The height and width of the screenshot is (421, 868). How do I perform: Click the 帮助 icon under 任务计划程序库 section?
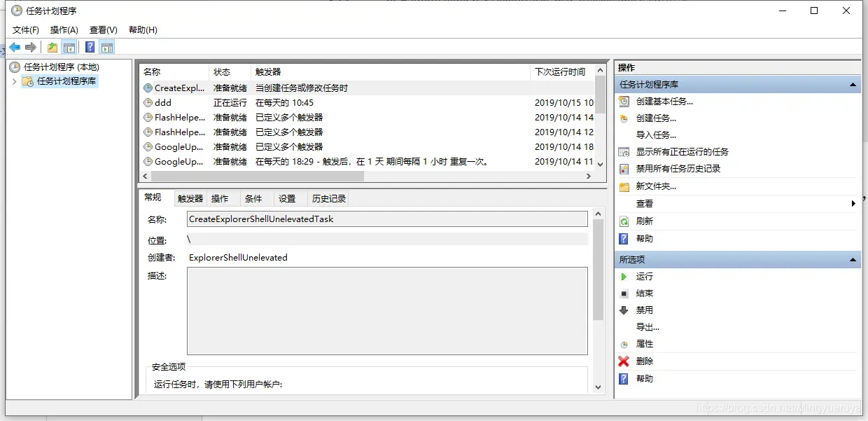tap(624, 239)
